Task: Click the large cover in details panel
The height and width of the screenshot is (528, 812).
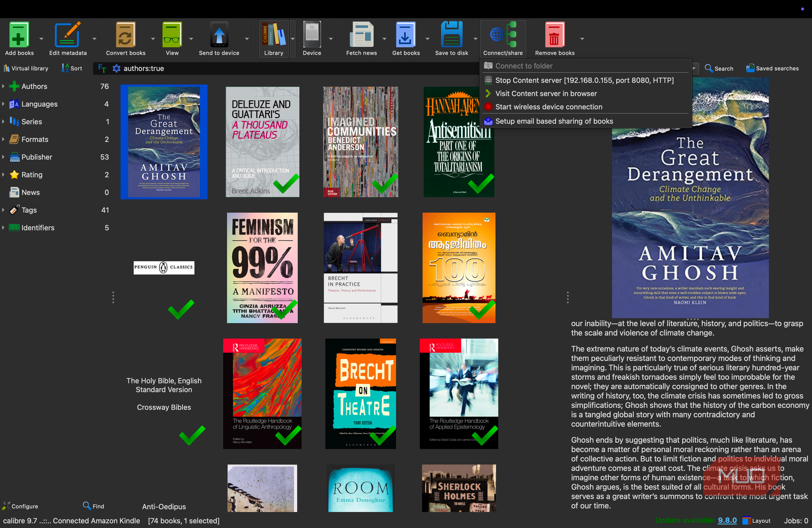Action: (690, 197)
